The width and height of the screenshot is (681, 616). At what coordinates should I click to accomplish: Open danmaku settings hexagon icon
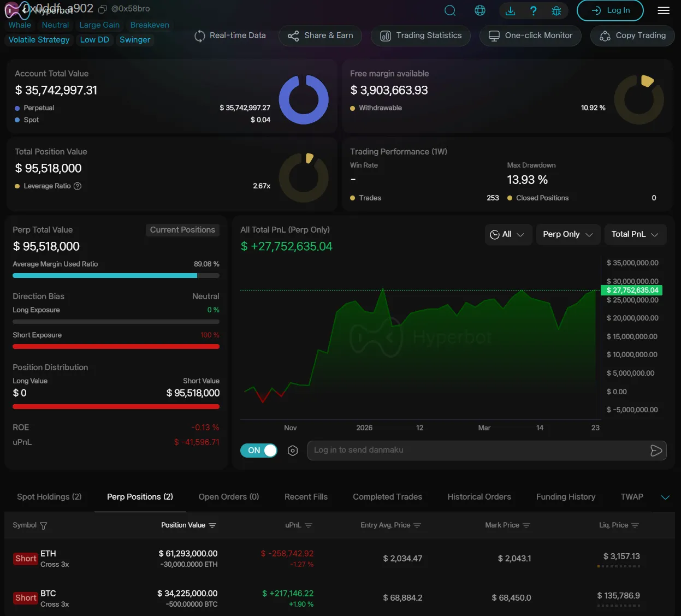tap(293, 451)
